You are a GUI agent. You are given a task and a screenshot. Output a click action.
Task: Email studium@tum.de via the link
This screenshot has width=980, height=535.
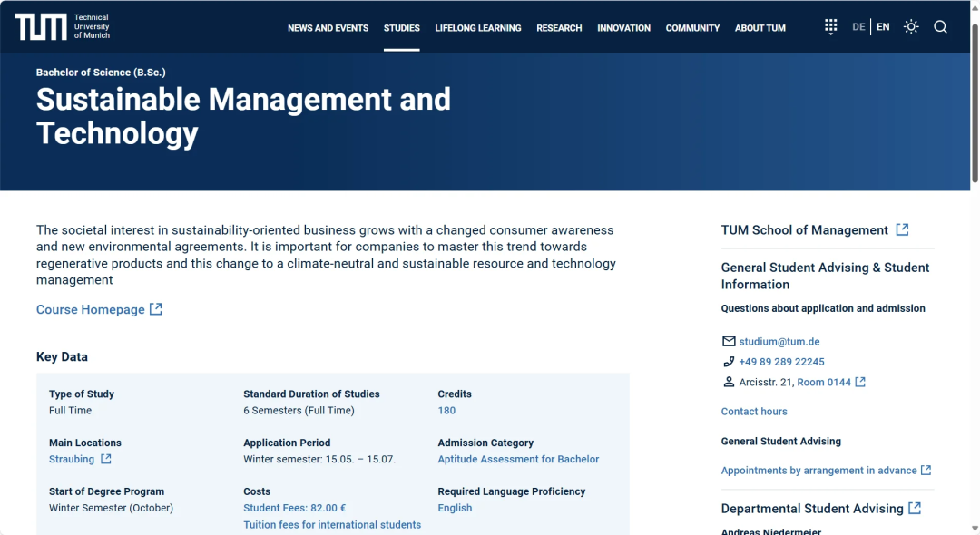pos(779,342)
